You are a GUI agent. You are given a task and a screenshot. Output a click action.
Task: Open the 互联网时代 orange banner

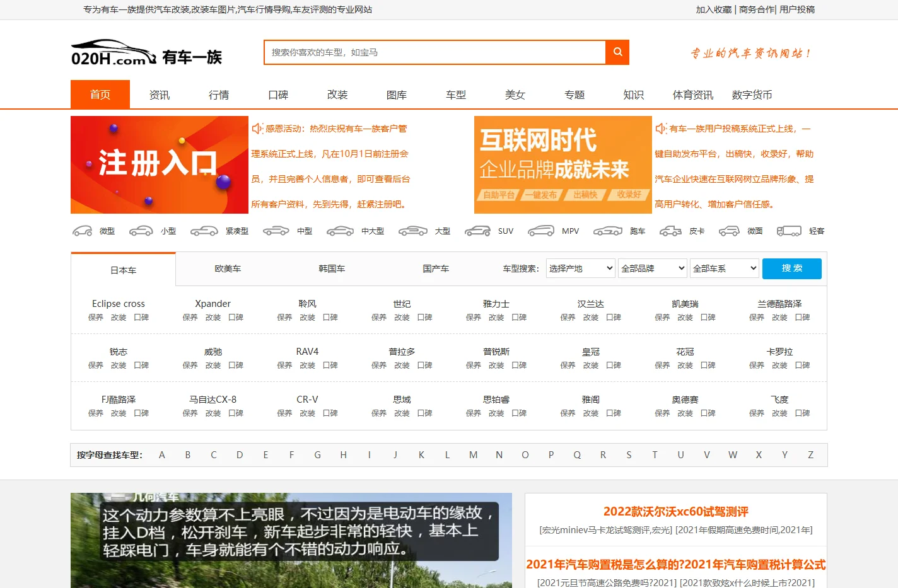pyautogui.click(x=563, y=165)
